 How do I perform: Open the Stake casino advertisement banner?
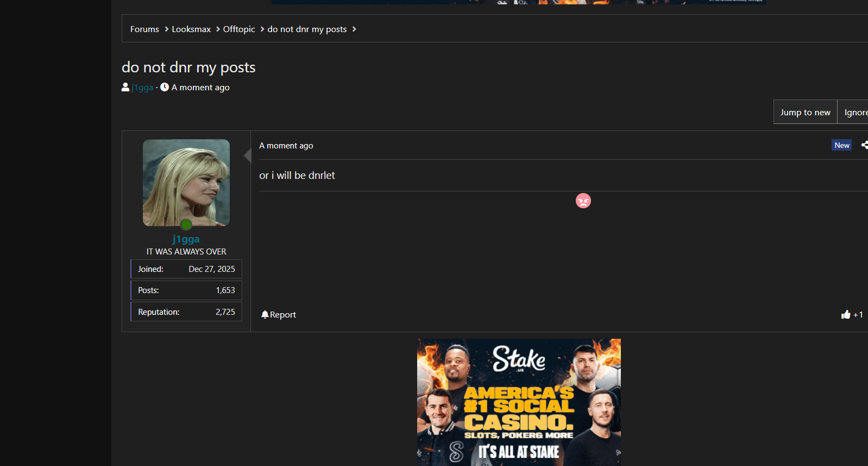[x=519, y=402]
